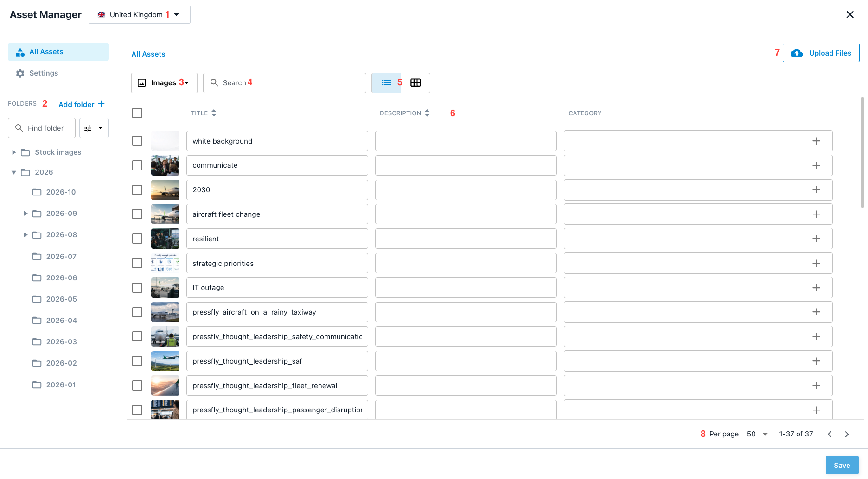
Task: Add category plus for 2030 row
Action: (816, 190)
